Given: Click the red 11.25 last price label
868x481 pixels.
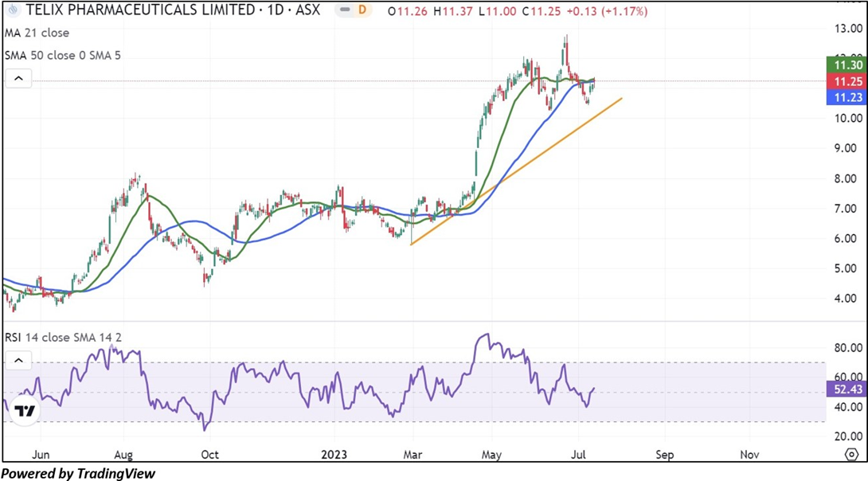Looking at the screenshot, I should (x=846, y=81).
